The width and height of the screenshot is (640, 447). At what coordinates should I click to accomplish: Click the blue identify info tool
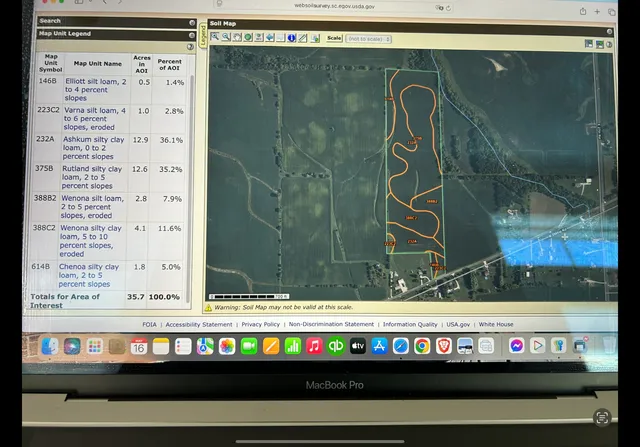click(x=291, y=38)
